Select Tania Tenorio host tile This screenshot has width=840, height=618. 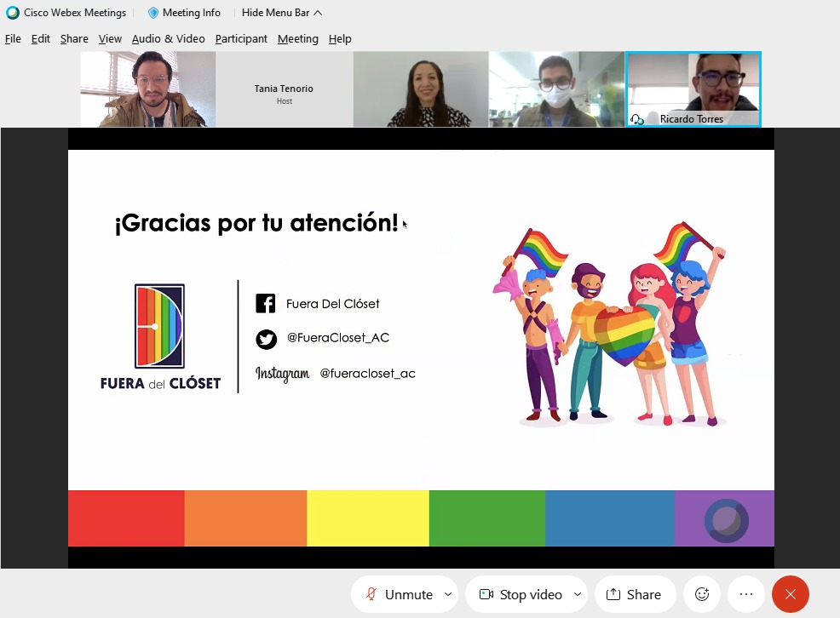284,89
